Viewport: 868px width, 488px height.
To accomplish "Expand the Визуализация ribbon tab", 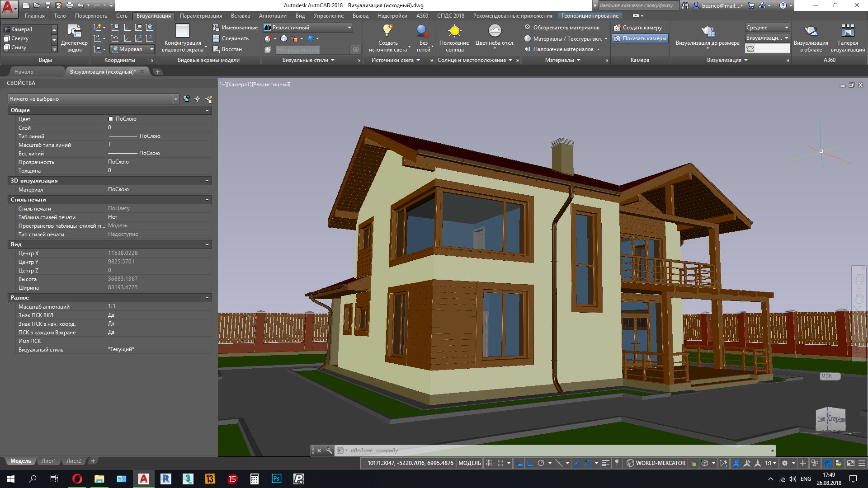I will click(154, 14).
